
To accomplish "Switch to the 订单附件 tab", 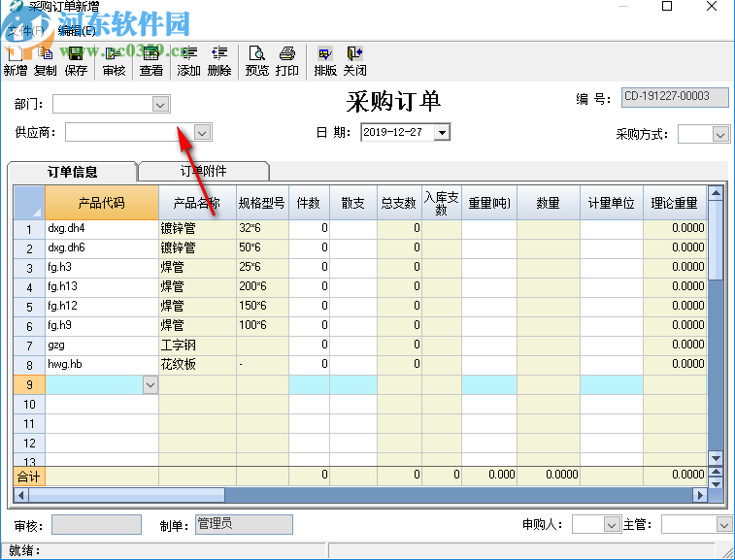I will (204, 171).
